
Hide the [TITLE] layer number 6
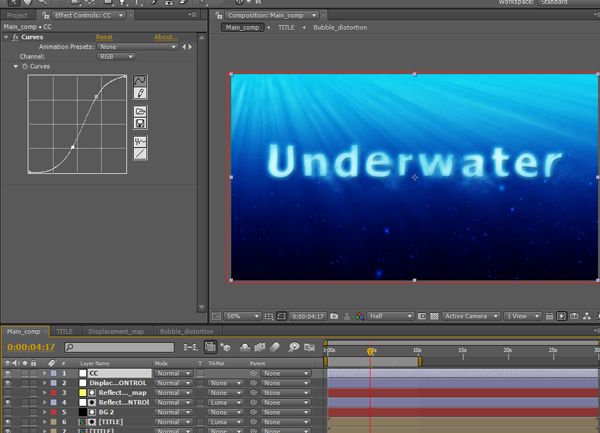[8, 422]
